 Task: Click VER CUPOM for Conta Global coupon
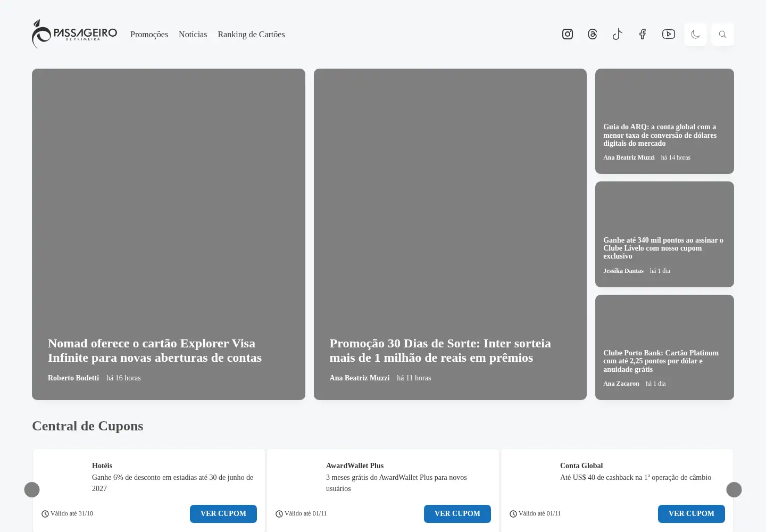pyautogui.click(x=692, y=514)
